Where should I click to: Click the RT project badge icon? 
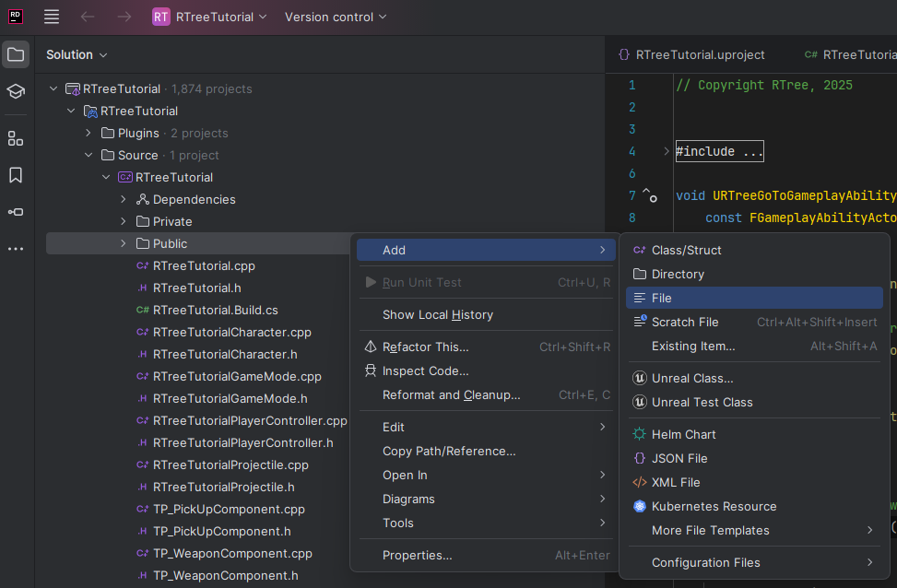pos(160,18)
